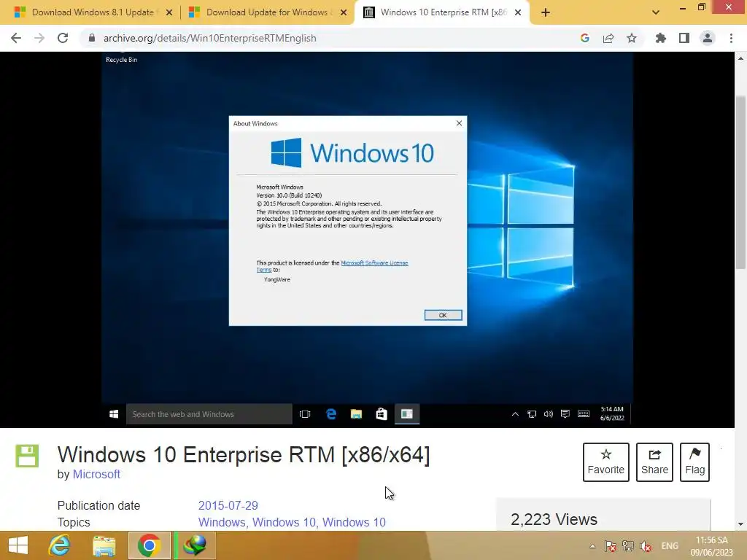This screenshot has width=747, height=560.
Task: Click the action center icon in the screenshot tray
Action: click(565, 414)
